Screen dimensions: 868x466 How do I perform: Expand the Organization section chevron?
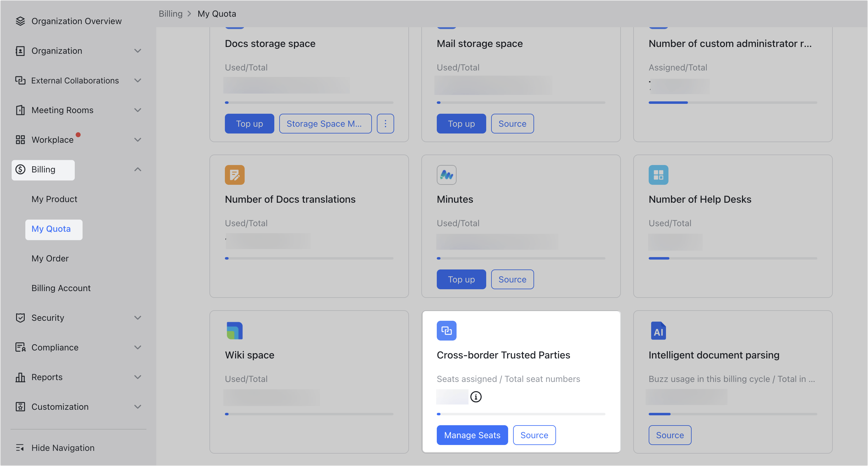[x=137, y=51]
